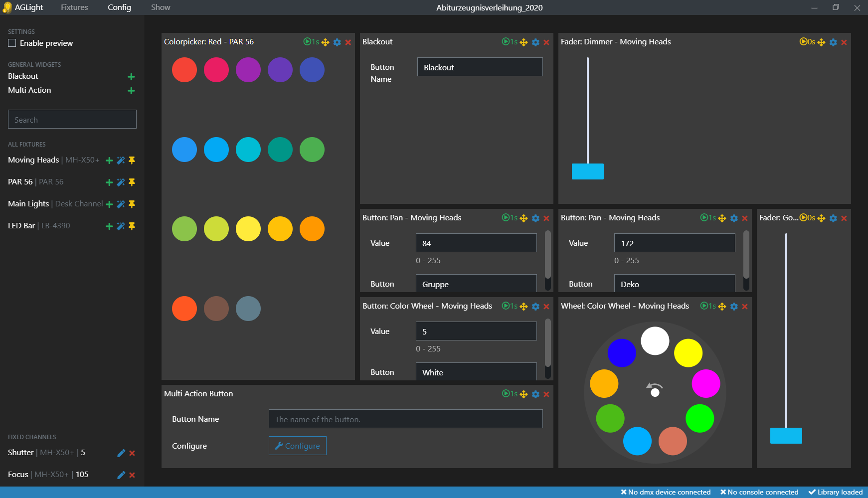Click the Dimmer fader handle

(x=588, y=171)
